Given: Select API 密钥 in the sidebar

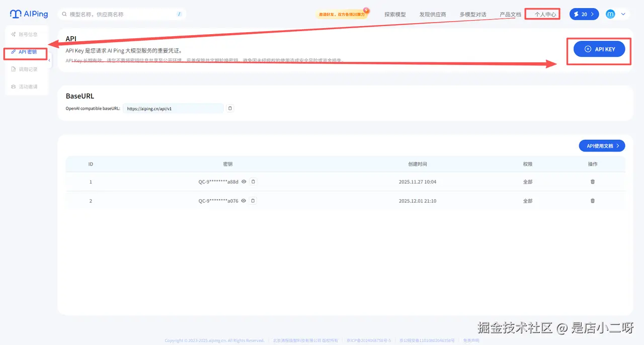Looking at the screenshot, I should point(25,52).
